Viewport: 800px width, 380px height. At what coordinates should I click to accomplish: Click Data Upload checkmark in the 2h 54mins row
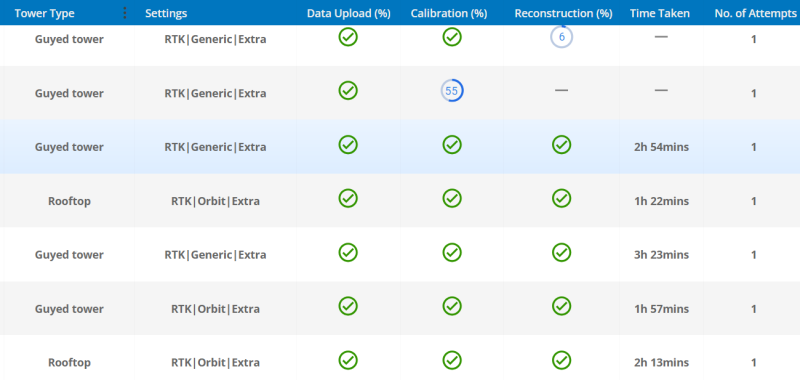[348, 145]
